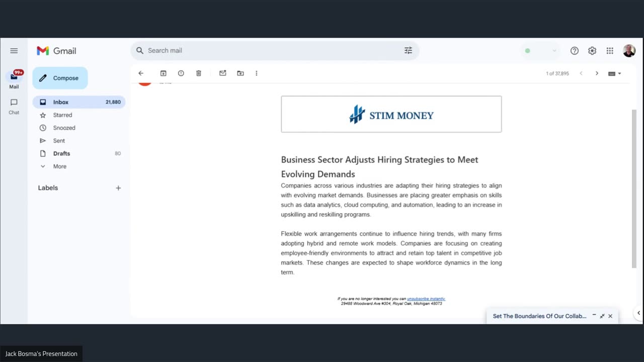Click the Gmail logo
The image size is (644, 362).
56,51
